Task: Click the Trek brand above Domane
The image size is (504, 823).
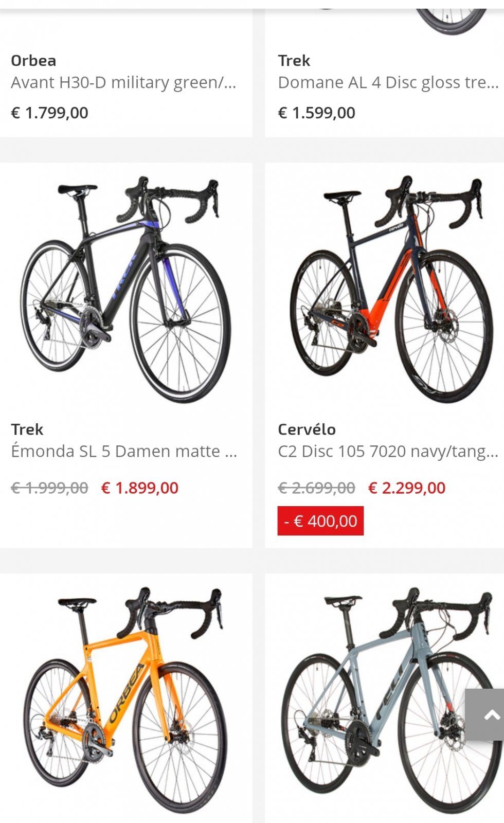Action: (294, 60)
